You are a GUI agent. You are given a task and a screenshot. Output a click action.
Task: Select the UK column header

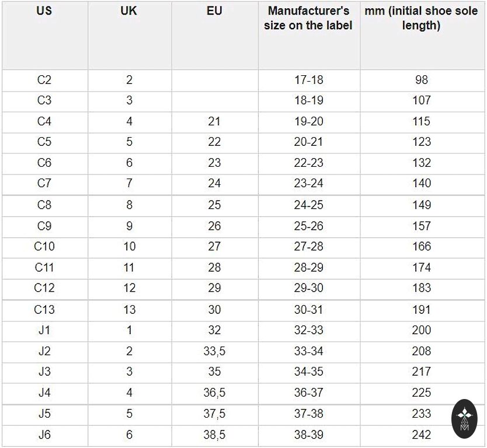click(128, 11)
